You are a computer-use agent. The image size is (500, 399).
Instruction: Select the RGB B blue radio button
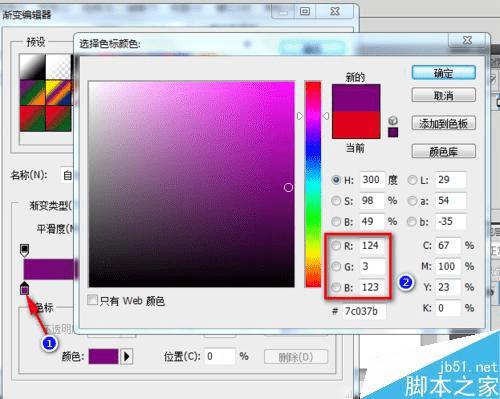[336, 287]
